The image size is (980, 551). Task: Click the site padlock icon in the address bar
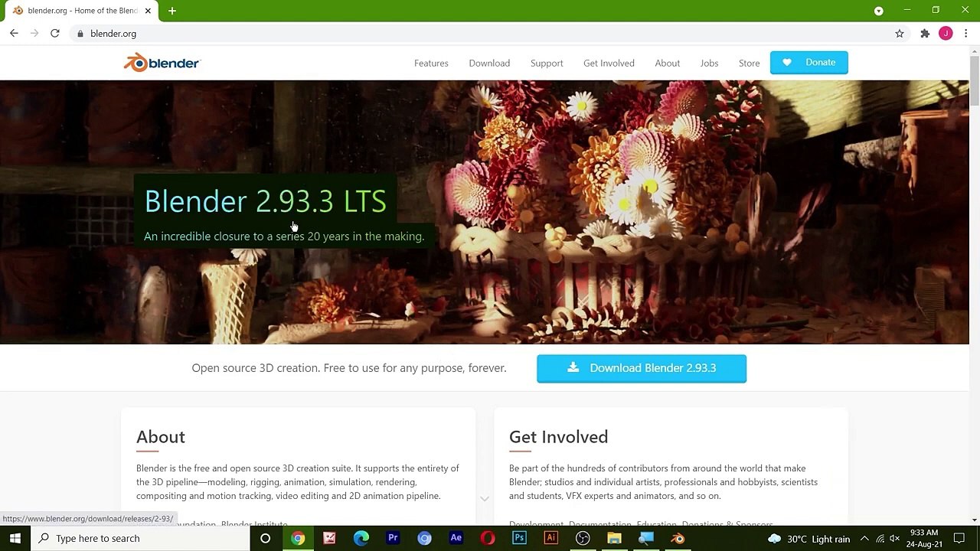pos(80,34)
